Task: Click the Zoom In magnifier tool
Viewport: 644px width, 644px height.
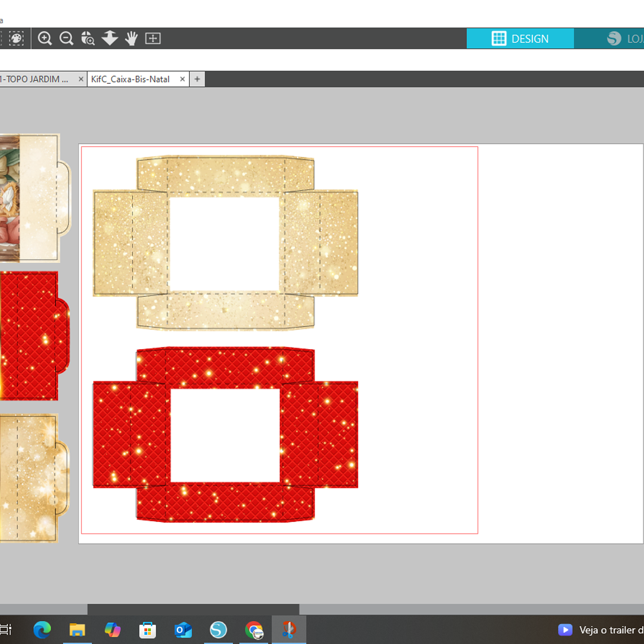Action: pos(45,39)
